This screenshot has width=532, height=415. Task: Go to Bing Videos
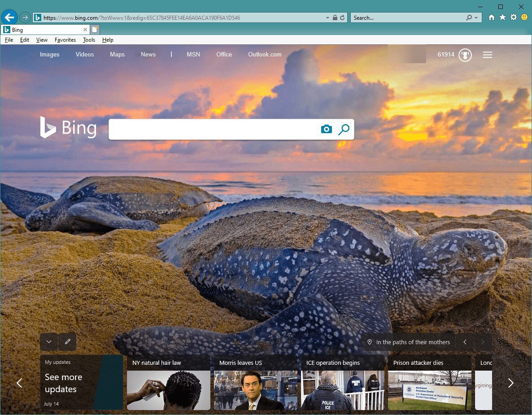pos(84,54)
